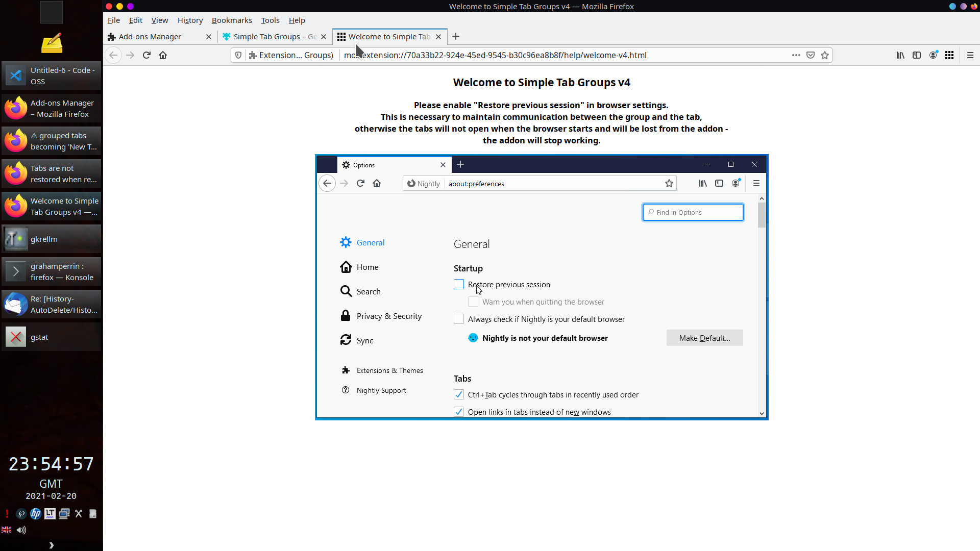980x551 pixels.
Task: Open the Firefox home page icon
Action: pos(163,55)
